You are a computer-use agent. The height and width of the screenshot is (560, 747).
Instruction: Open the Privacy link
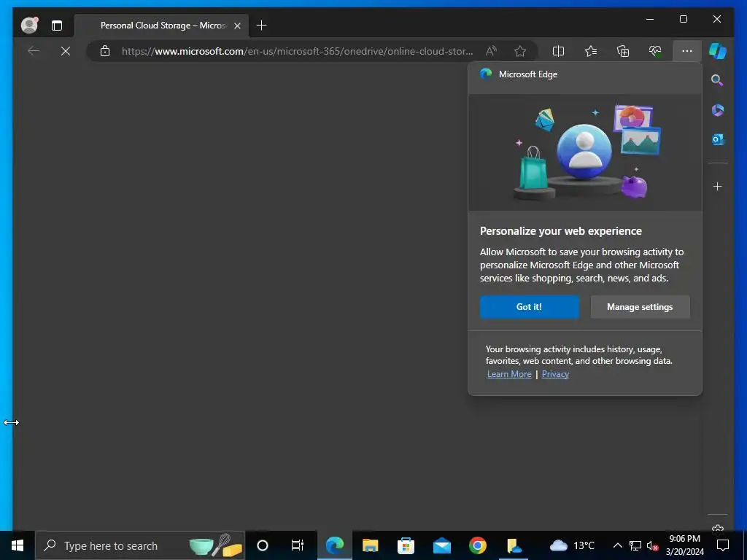pos(555,374)
